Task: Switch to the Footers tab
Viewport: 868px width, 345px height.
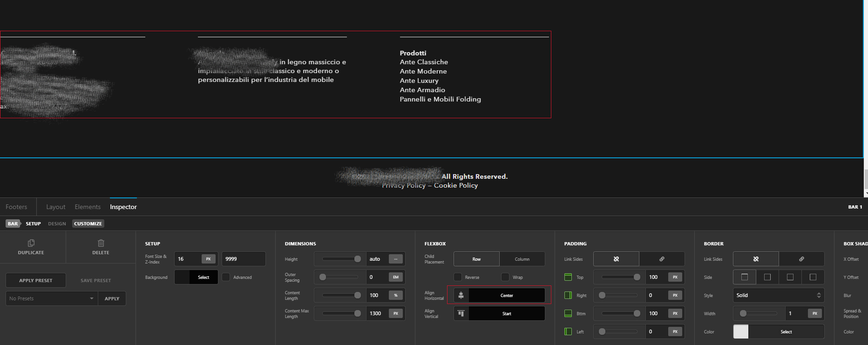Action: pos(16,207)
